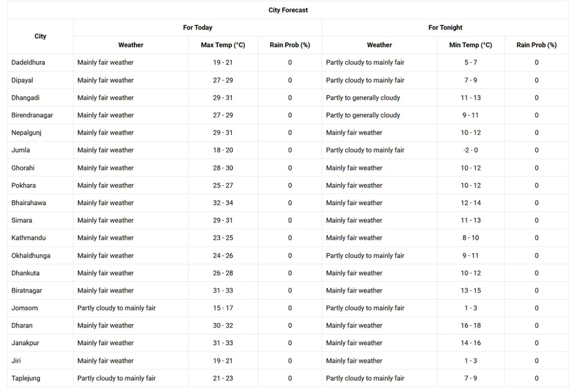Click the For Tonight header

point(445,28)
